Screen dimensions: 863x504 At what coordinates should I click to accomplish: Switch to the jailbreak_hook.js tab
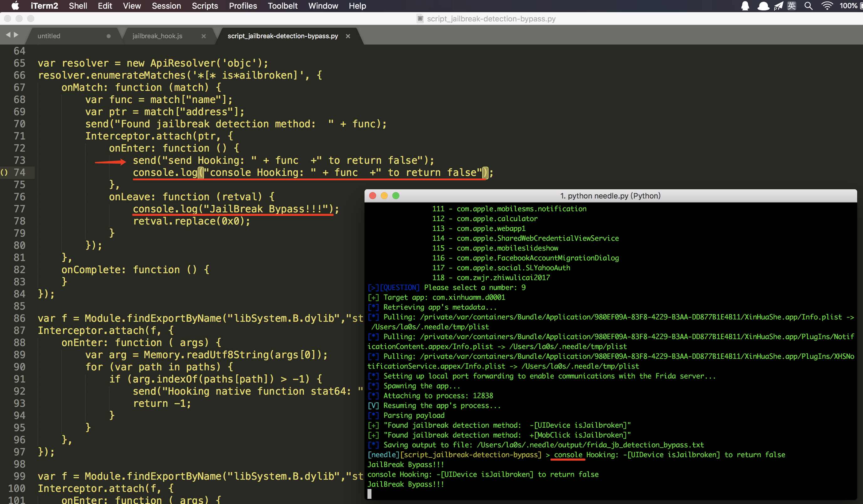157,36
